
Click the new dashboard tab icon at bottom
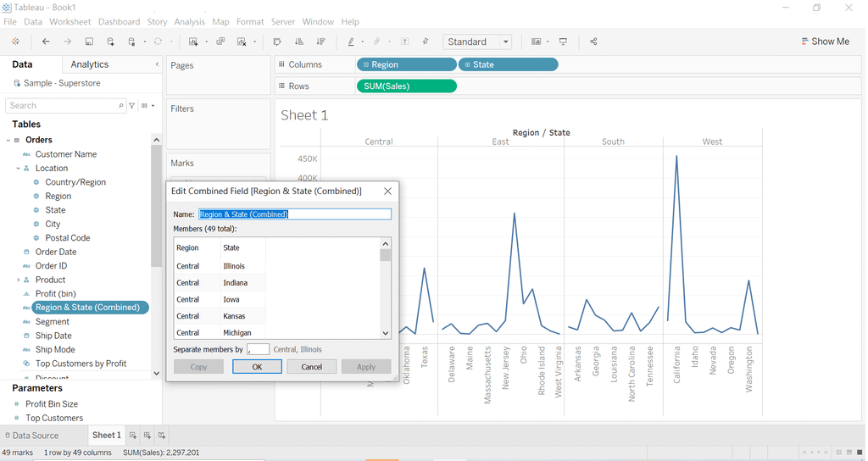coord(147,436)
